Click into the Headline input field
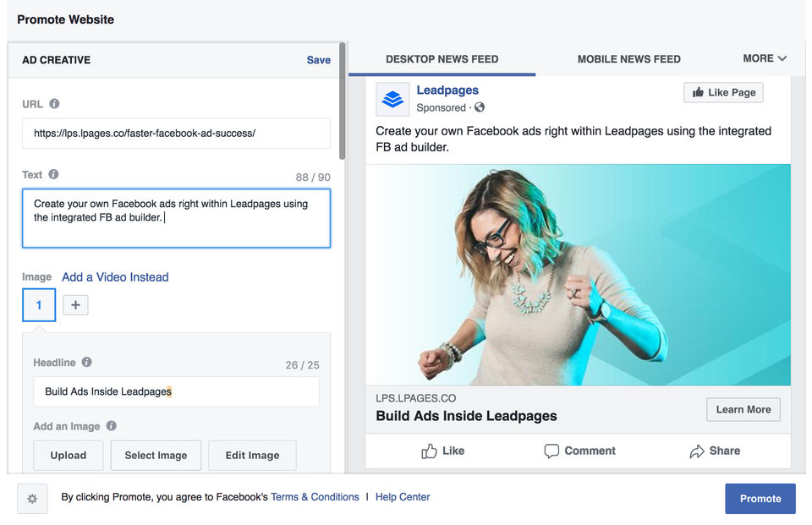This screenshot has height=525, width=812. click(176, 391)
